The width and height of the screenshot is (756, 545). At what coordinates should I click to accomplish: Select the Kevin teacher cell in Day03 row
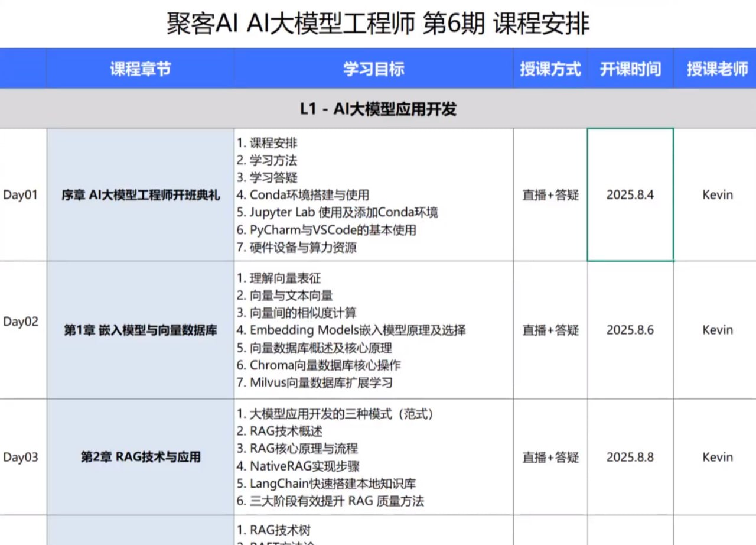716,457
